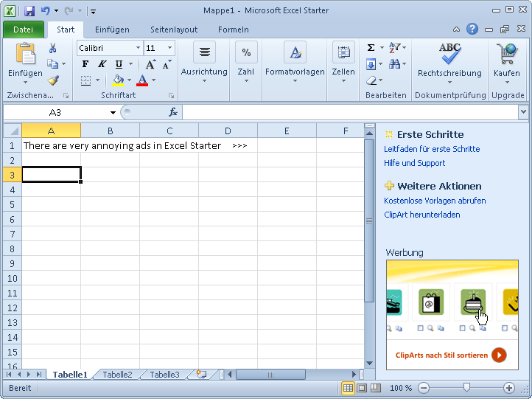This screenshot has height=399, width=532.
Task: Open the Name Box dropdown arrow
Action: click(x=113, y=113)
